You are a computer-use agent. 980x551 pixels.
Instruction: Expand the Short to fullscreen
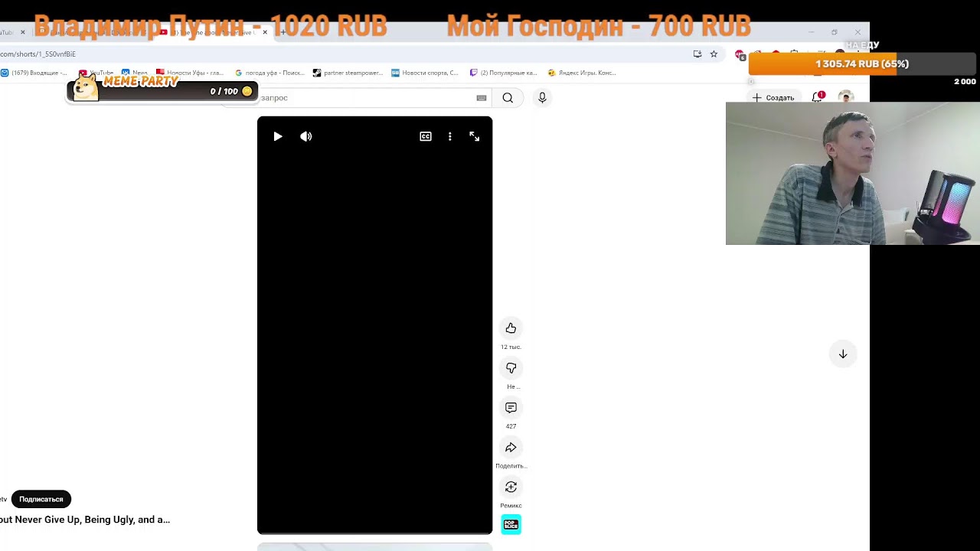point(475,136)
